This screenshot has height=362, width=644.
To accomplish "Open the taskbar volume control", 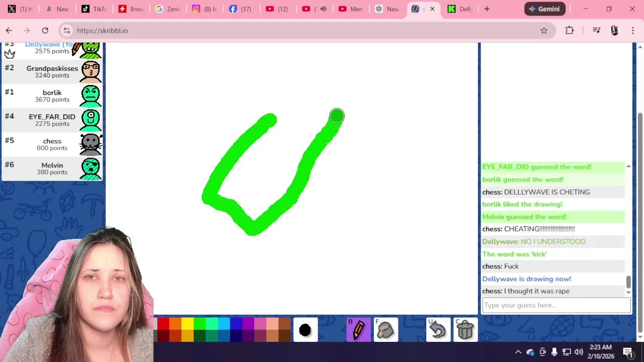I will 579,352.
